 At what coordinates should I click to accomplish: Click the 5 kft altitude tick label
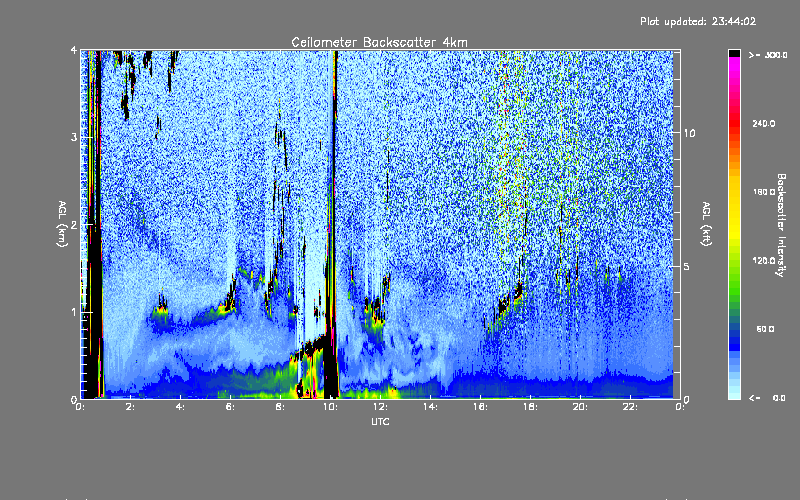[687, 267]
